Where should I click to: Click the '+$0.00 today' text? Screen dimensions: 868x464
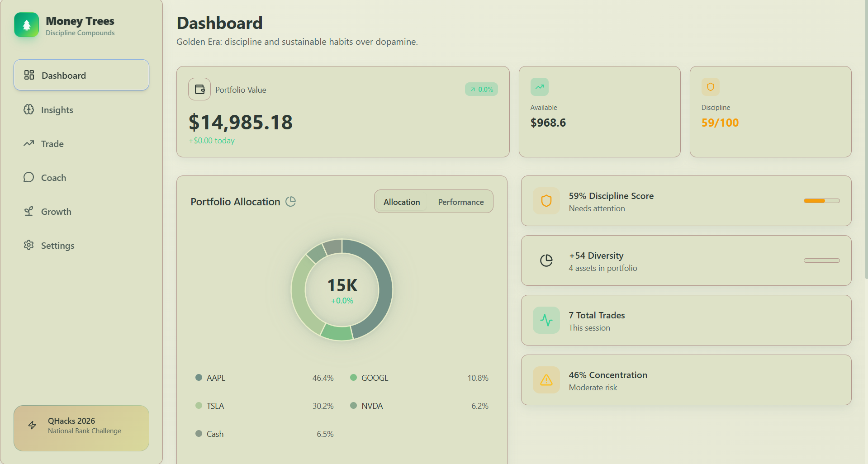click(x=212, y=141)
